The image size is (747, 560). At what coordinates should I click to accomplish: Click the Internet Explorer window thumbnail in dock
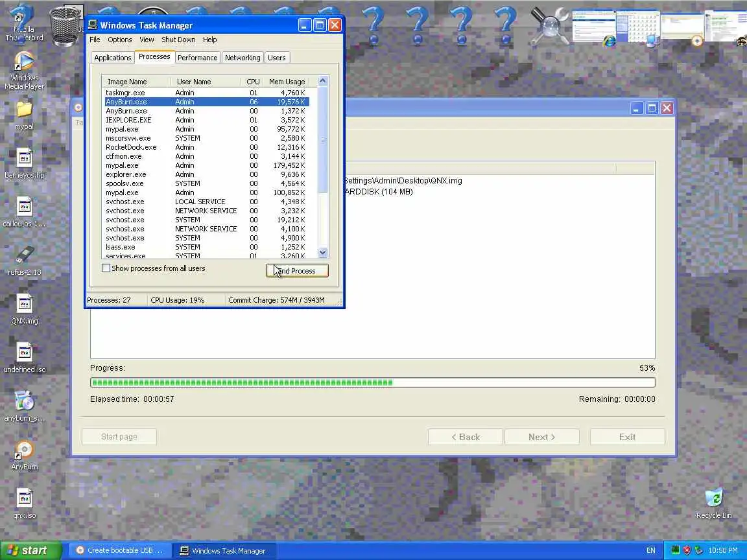(x=593, y=28)
